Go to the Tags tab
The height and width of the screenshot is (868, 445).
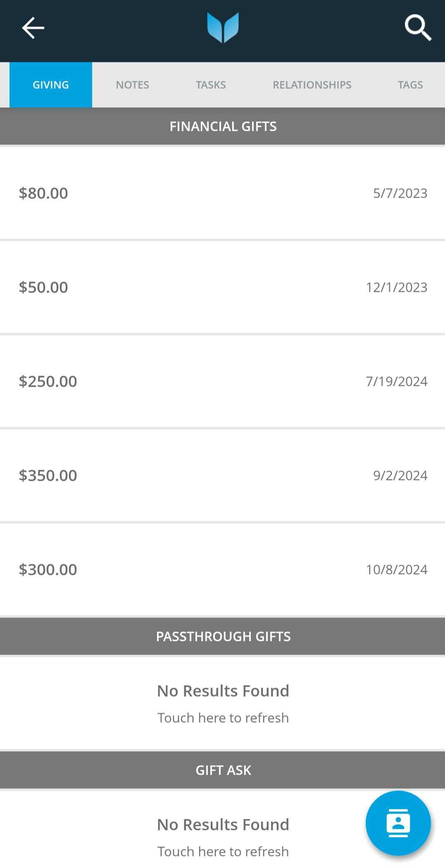(410, 85)
